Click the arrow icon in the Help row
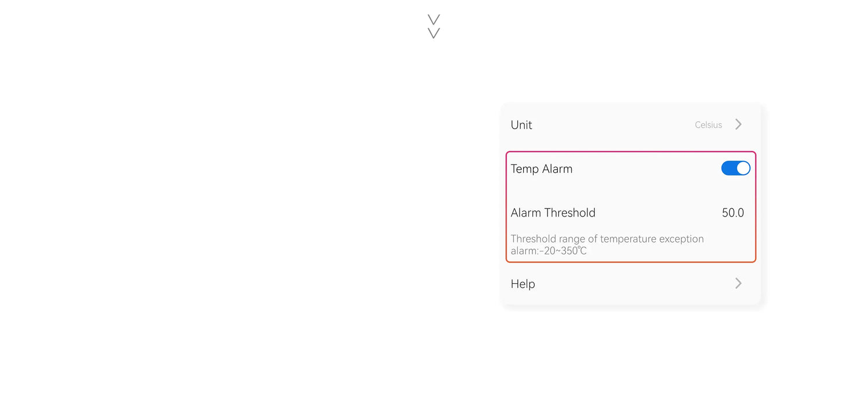 pyautogui.click(x=738, y=283)
